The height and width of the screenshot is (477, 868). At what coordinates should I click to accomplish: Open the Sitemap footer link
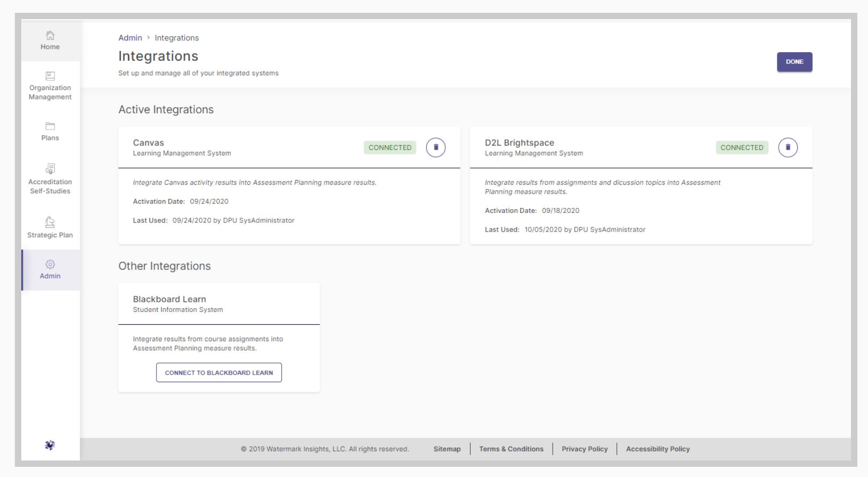(447, 449)
